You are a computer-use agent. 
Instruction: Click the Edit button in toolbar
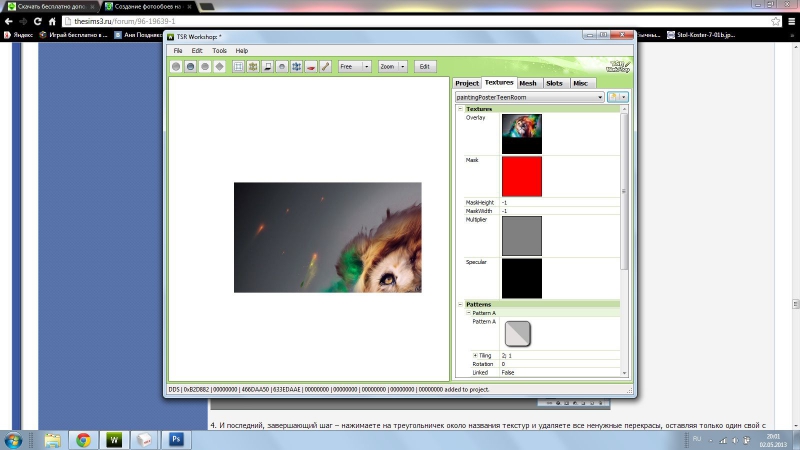coord(424,66)
